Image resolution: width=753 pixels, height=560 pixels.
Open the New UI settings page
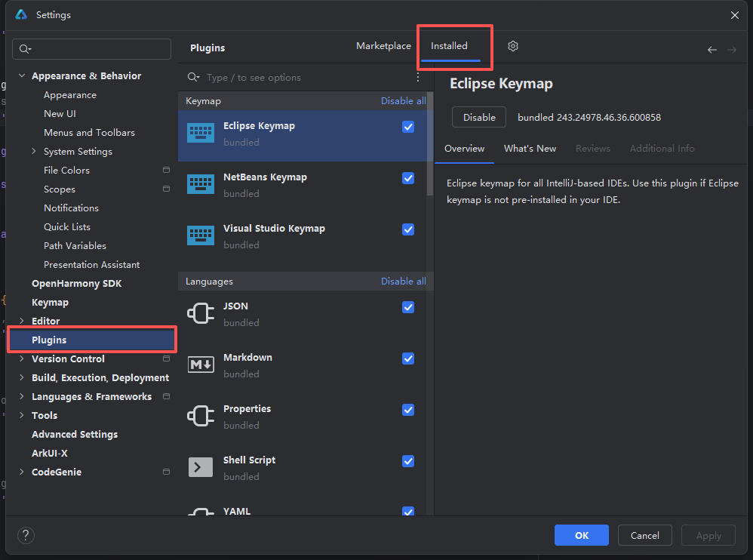pyautogui.click(x=60, y=114)
